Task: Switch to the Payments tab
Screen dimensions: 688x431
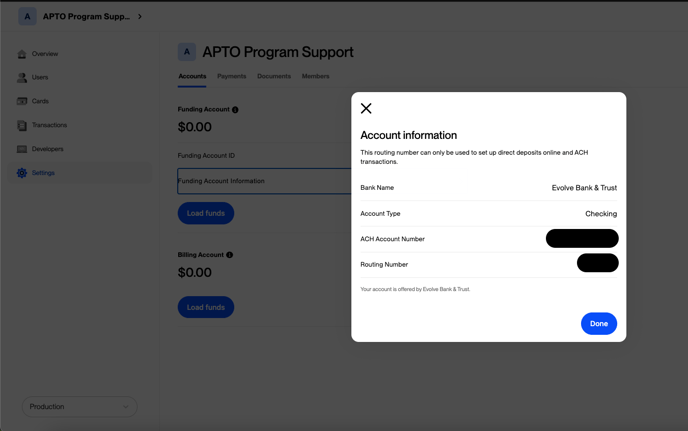Action: click(x=232, y=76)
